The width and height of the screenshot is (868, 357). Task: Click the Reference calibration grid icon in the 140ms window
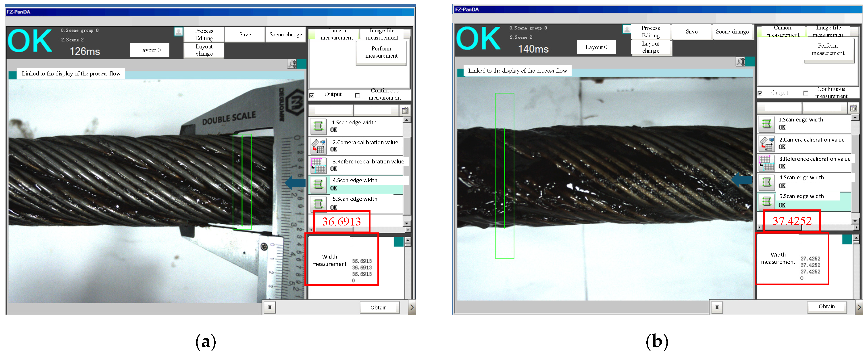click(767, 163)
